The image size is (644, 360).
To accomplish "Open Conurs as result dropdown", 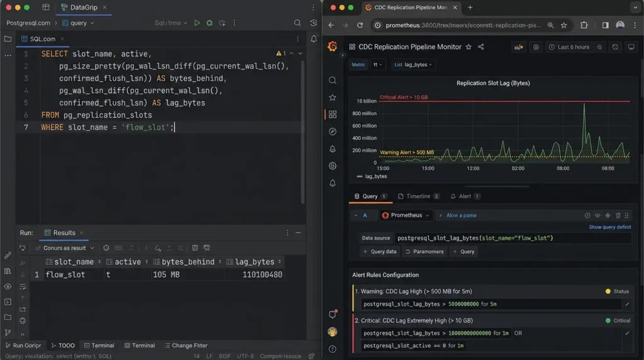I will tap(65, 248).
